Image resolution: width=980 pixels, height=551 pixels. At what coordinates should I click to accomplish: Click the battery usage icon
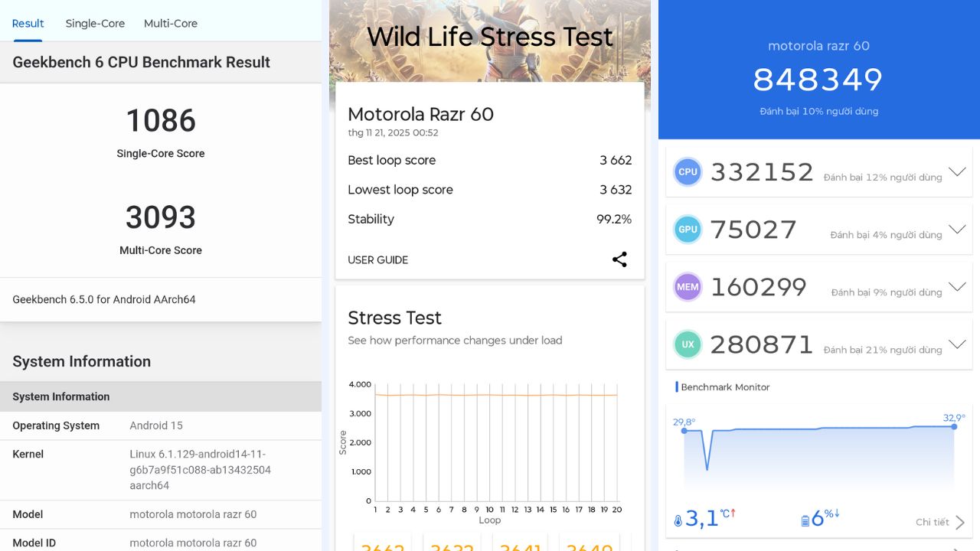[x=805, y=521]
